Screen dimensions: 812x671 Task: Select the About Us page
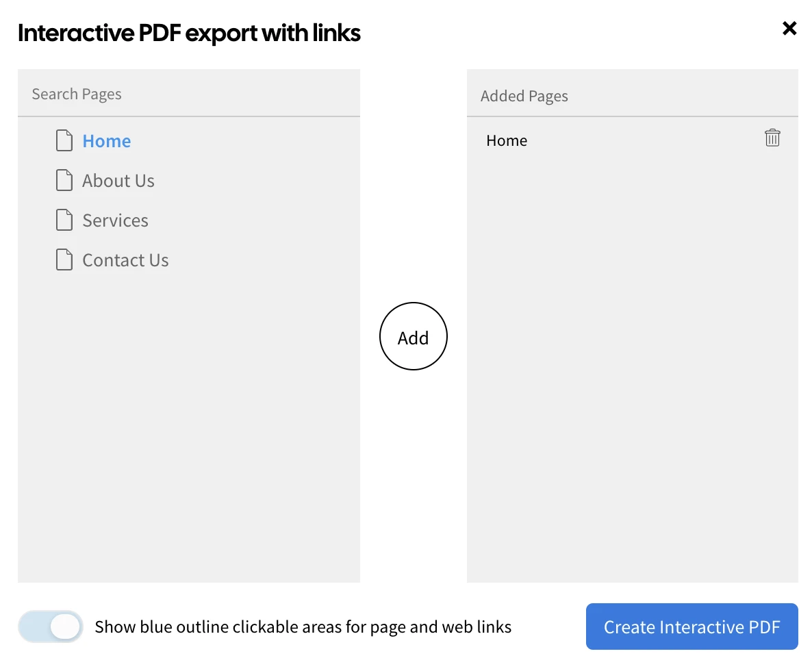(x=118, y=180)
